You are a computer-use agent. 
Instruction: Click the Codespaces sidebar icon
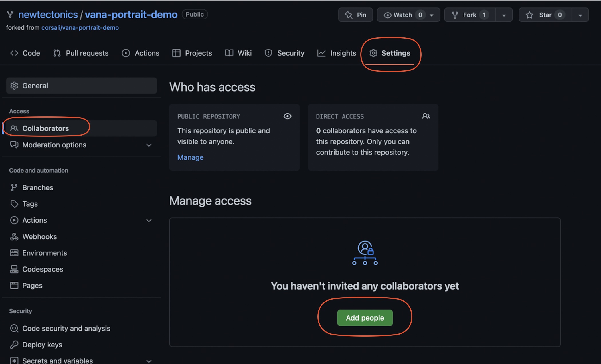click(14, 269)
